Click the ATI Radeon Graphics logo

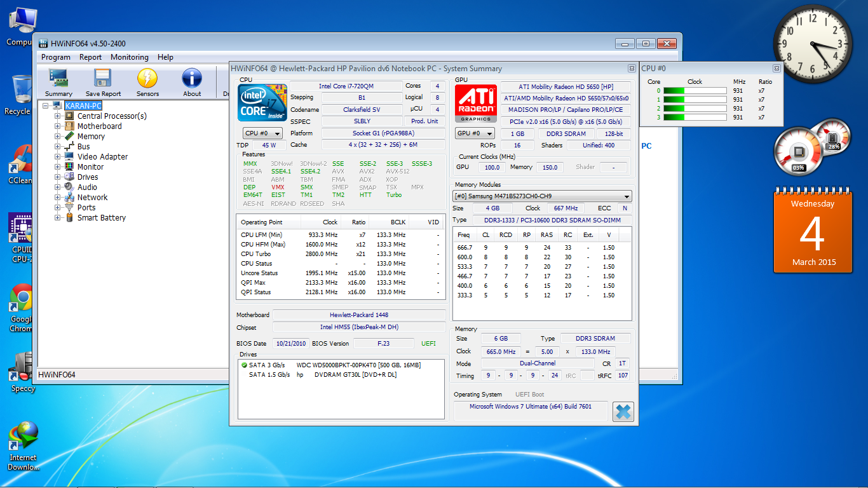click(x=476, y=103)
